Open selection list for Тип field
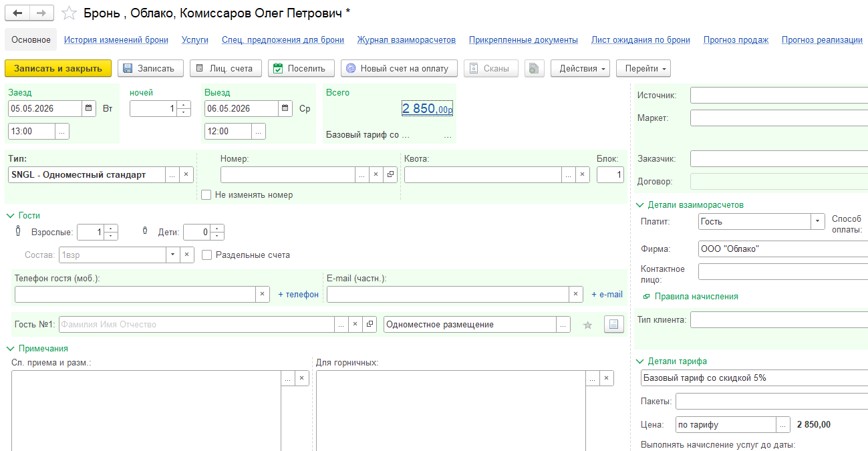The image size is (868, 451). point(172,175)
